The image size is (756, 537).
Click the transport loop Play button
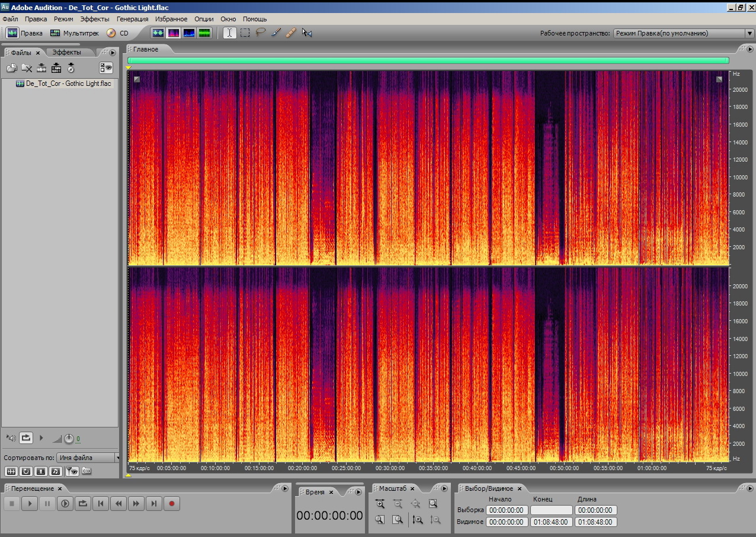click(83, 504)
